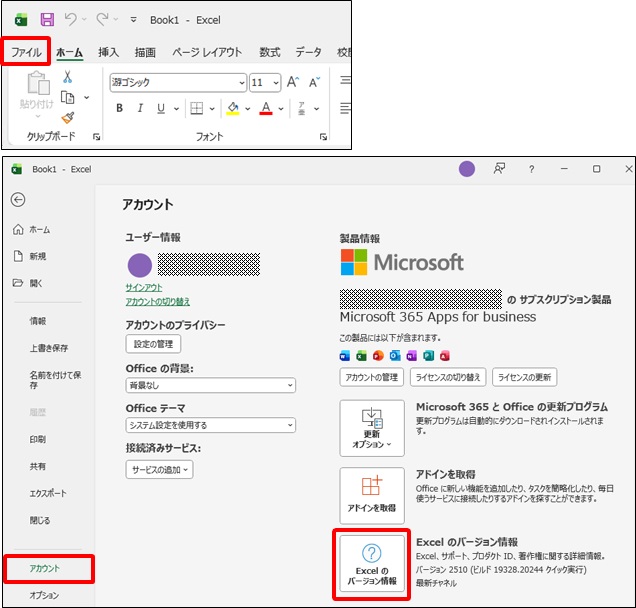Open the Excel version info button
The image size is (636, 608).
pos(372,565)
